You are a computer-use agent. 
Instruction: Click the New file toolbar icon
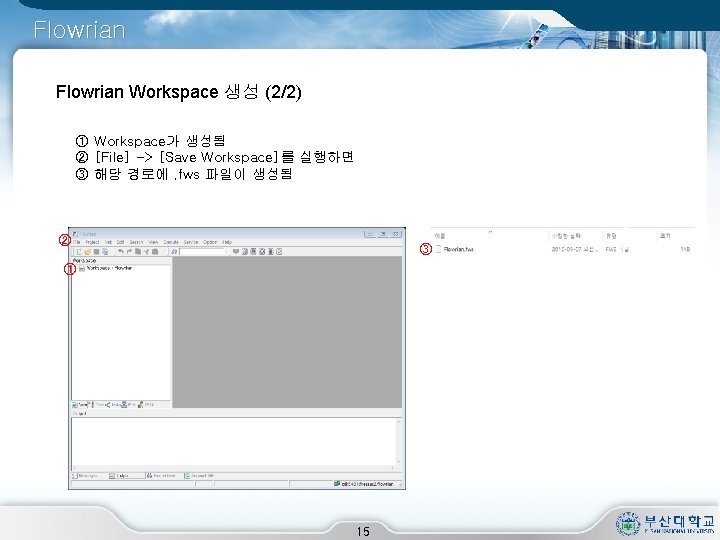point(79,252)
